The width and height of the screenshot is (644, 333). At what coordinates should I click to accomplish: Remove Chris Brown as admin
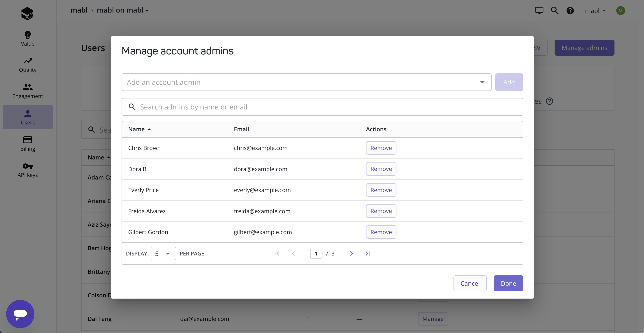click(x=381, y=148)
